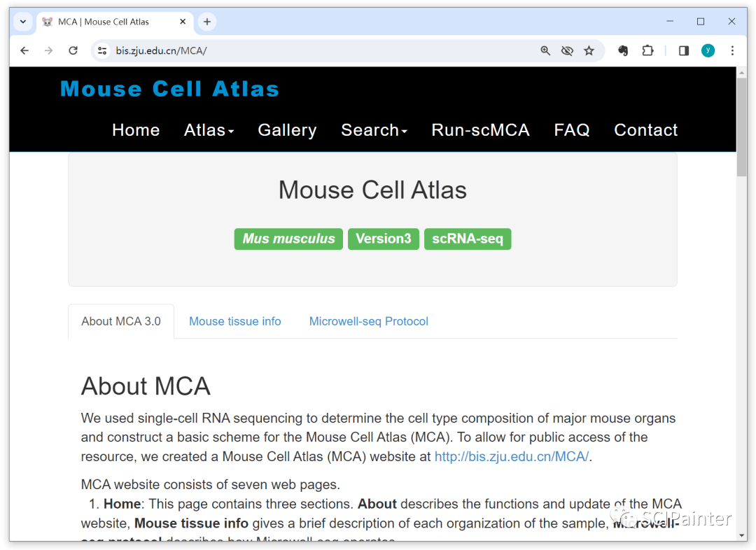Click the 'y' profile avatar icon
The height and width of the screenshot is (550, 756).
(x=708, y=50)
